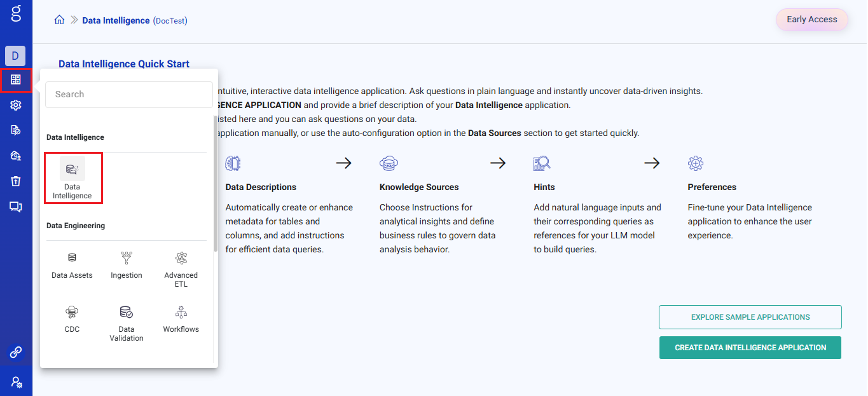Launch the Advanced ETL module
868x396 pixels.
[x=181, y=268]
